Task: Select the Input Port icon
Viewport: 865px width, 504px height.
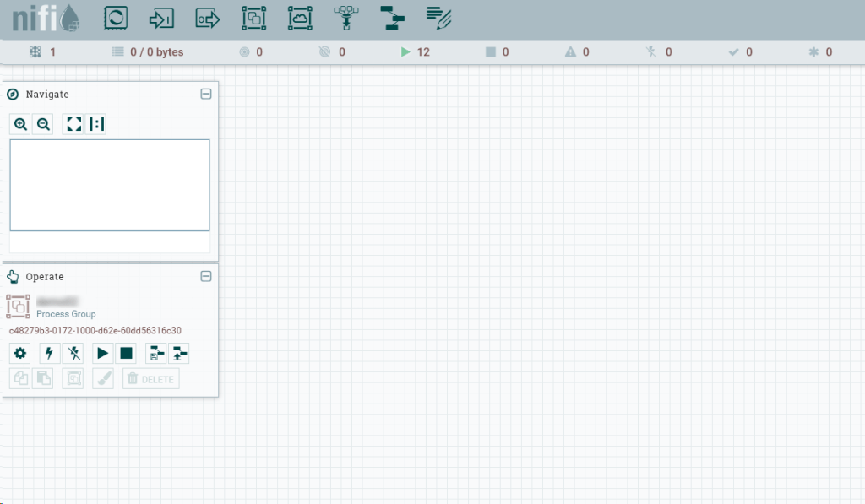Action: (x=161, y=18)
